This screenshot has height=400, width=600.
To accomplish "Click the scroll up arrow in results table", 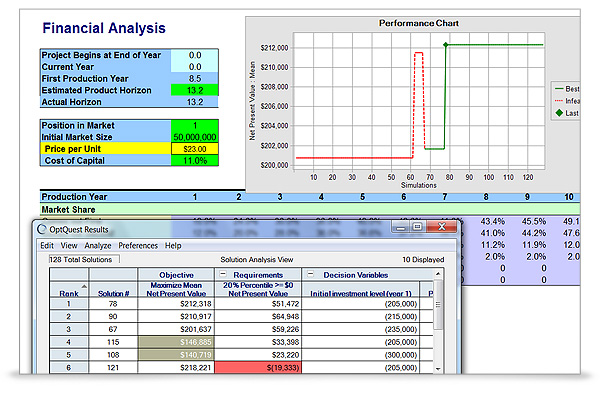I will pyautogui.click(x=440, y=274).
